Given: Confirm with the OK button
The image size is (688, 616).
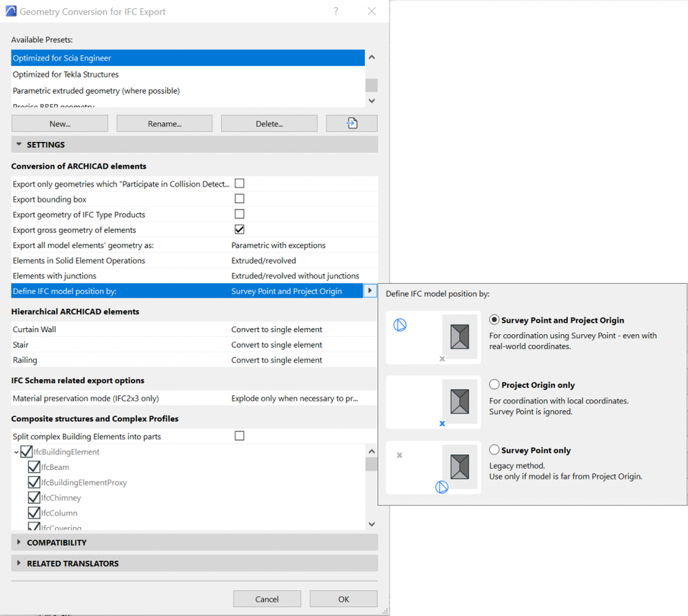Looking at the screenshot, I should tap(344, 599).
